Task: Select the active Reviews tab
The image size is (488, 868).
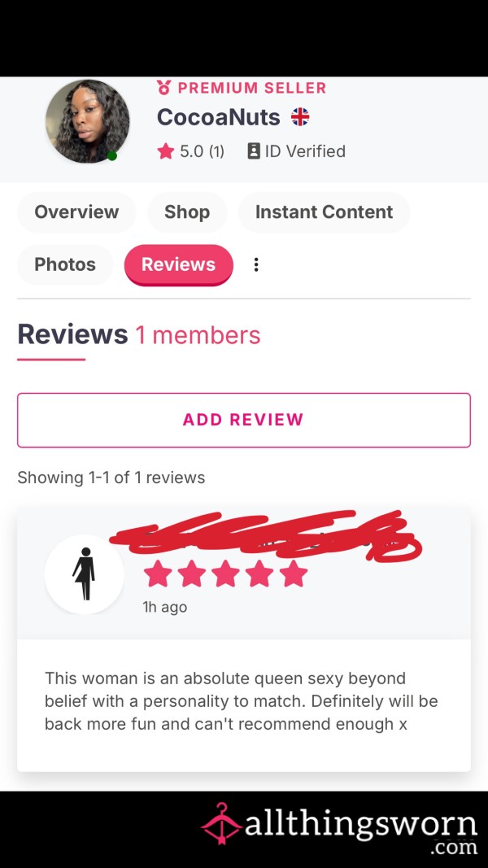Action: [179, 264]
